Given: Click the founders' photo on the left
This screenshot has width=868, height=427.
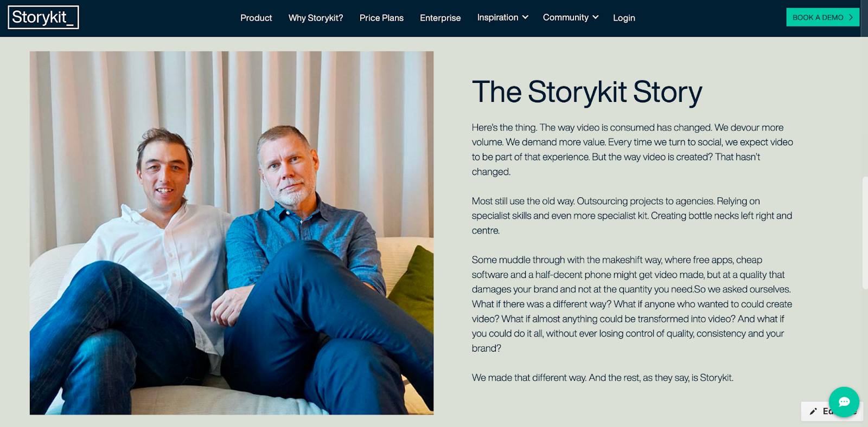Looking at the screenshot, I should point(232,233).
